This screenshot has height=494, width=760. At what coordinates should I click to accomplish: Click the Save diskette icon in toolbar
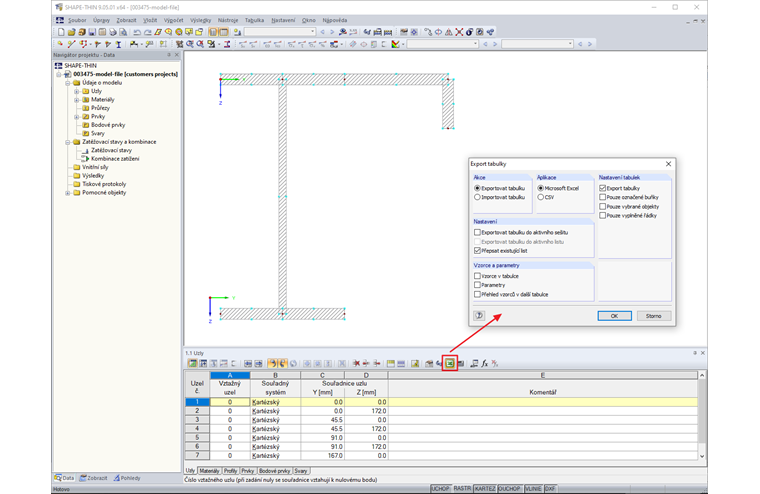pyautogui.click(x=92, y=32)
